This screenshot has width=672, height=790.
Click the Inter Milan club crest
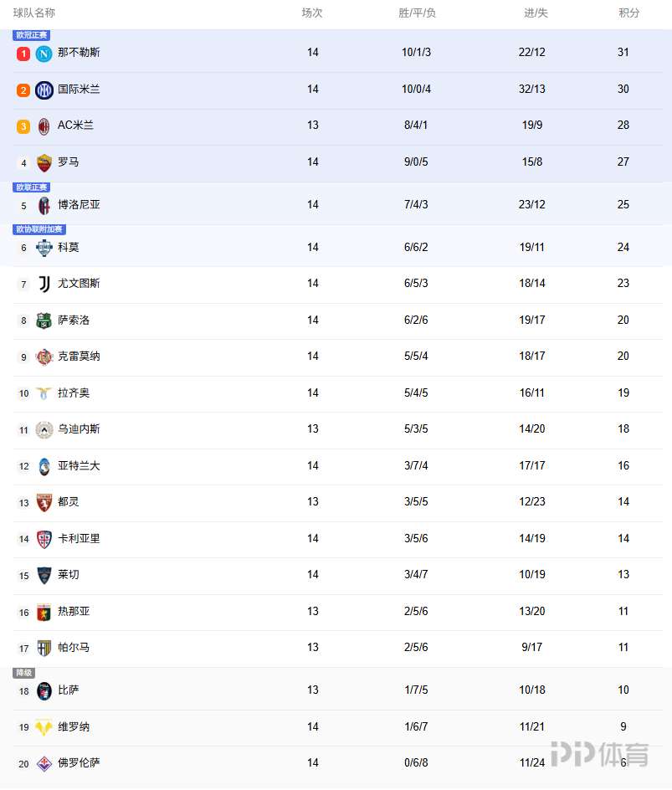(44, 90)
